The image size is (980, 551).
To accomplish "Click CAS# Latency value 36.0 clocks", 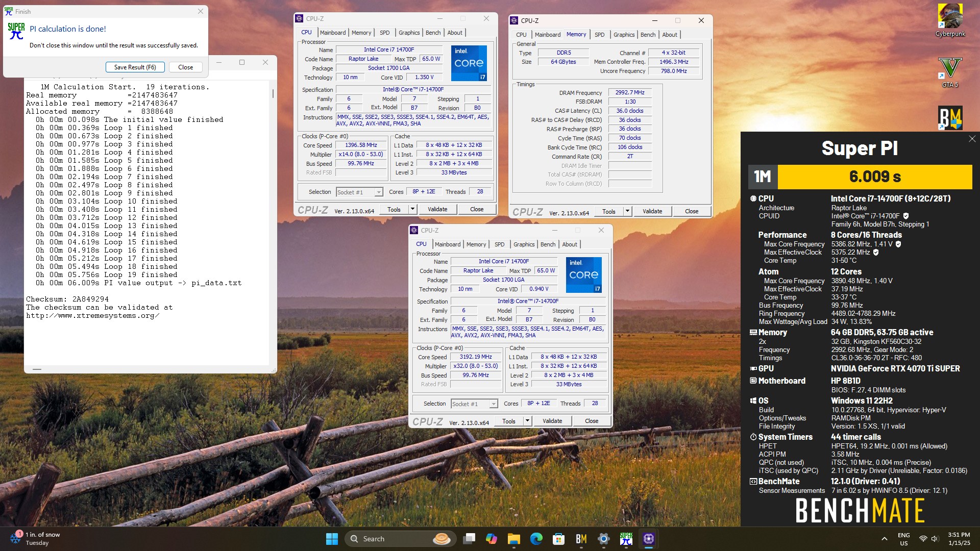I will (630, 111).
